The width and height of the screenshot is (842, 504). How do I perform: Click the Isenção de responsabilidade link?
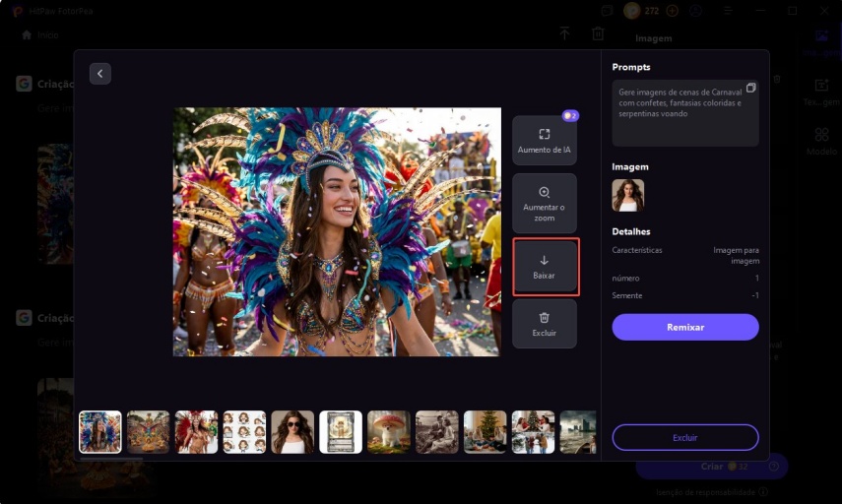[705, 492]
